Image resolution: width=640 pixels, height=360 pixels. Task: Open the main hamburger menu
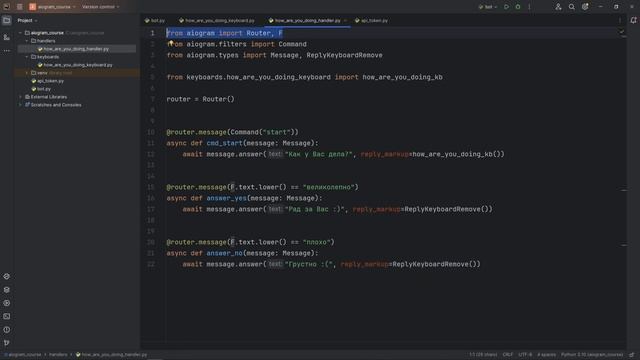20,7
